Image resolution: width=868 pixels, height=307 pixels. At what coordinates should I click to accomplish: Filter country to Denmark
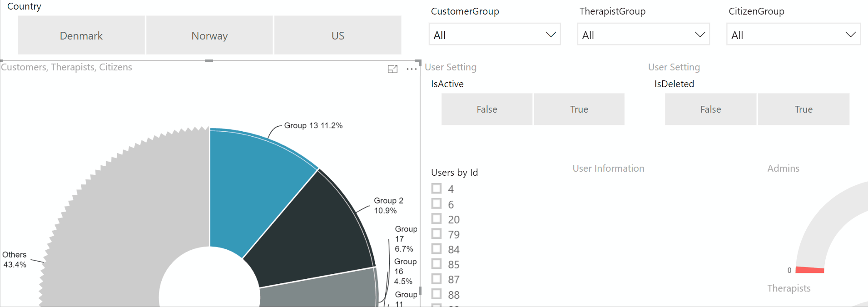pyautogui.click(x=81, y=35)
